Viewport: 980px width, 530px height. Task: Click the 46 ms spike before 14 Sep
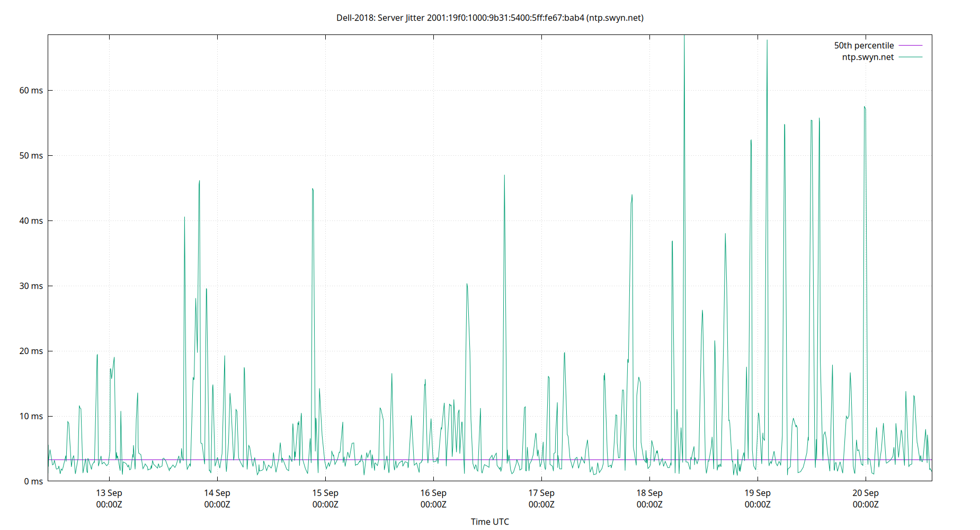tap(199, 181)
